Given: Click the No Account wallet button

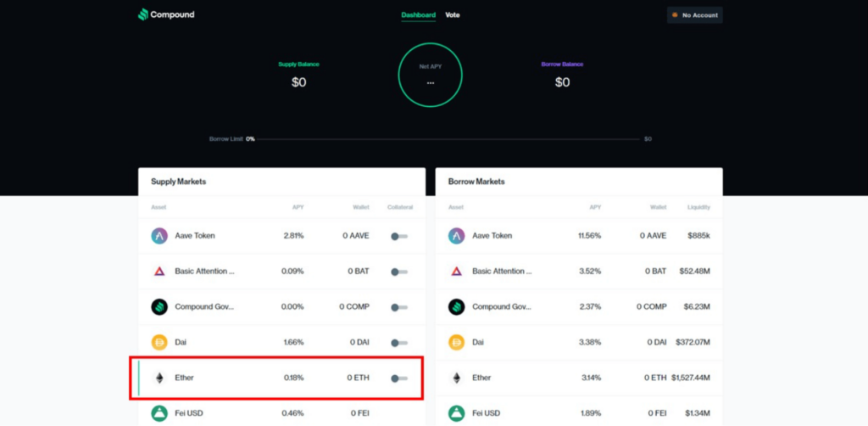Looking at the screenshot, I should point(695,15).
